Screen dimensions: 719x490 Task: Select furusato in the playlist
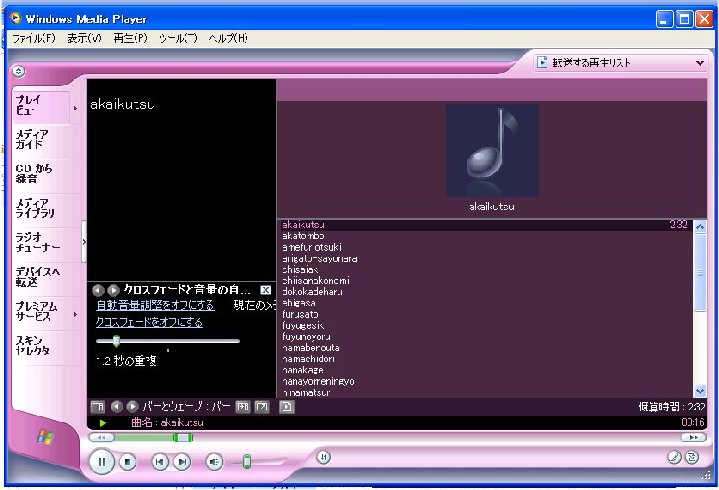[x=486, y=314]
